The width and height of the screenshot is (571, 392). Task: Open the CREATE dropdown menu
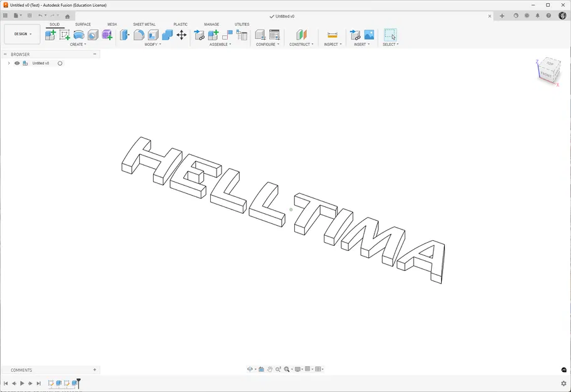click(78, 44)
